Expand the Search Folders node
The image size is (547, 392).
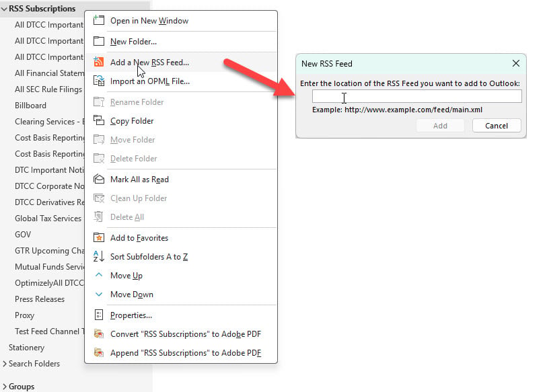click(5, 364)
